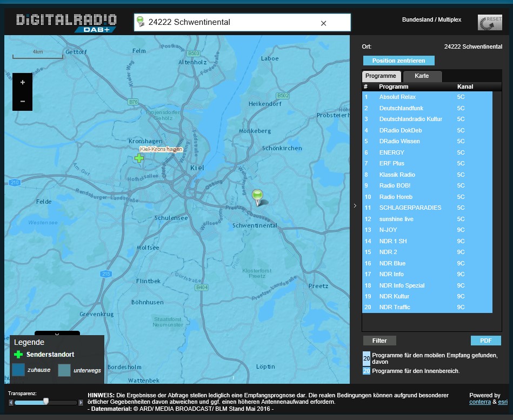Image resolution: width=513 pixels, height=420 pixels.
Task: Click the Kiel-Kronshagen transmitter cross marker
Action: pos(139,158)
